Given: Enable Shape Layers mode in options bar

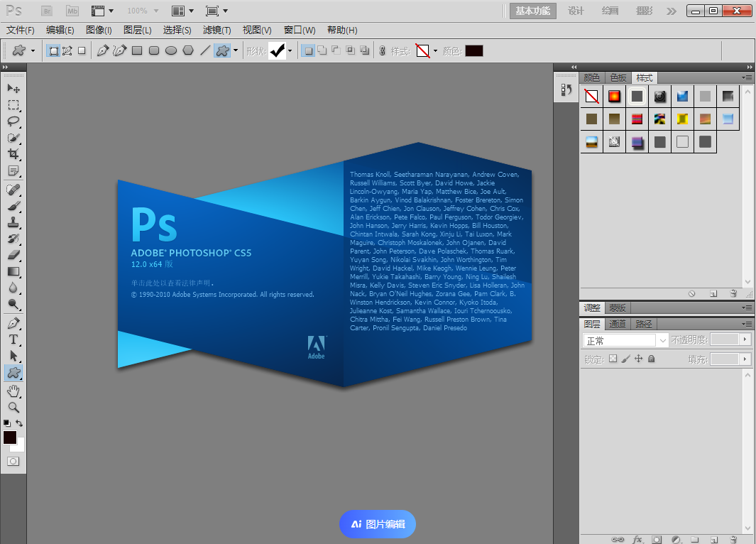Looking at the screenshot, I should (x=53, y=50).
